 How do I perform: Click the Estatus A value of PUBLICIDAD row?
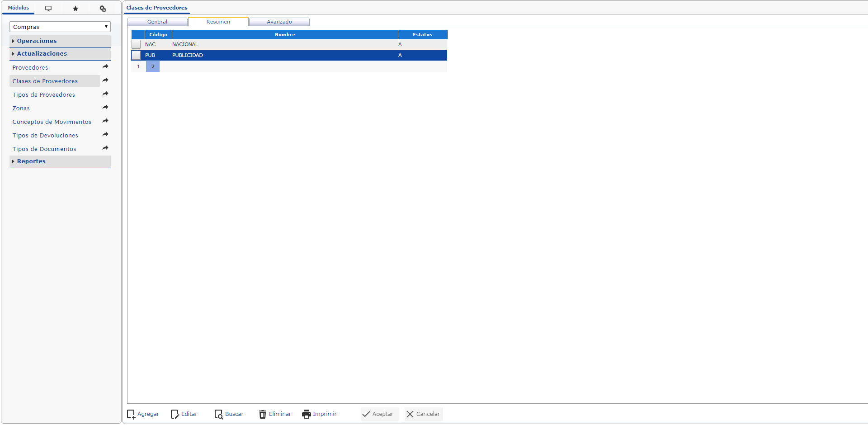pos(400,55)
